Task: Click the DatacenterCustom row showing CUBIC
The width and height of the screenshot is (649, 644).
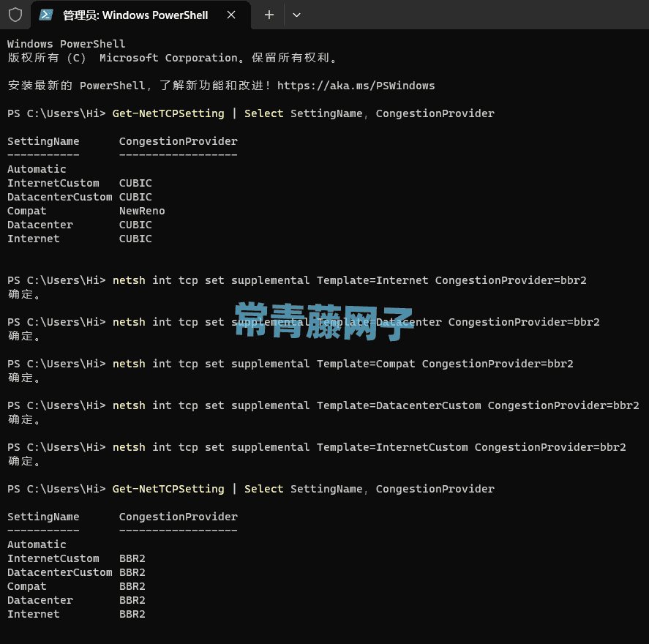Action: tap(80, 197)
